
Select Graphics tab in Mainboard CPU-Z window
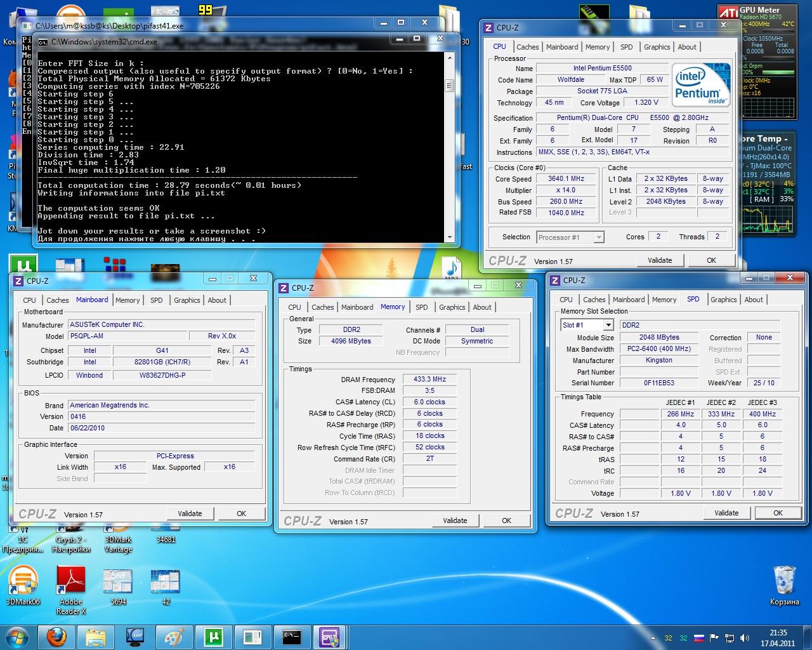(187, 300)
